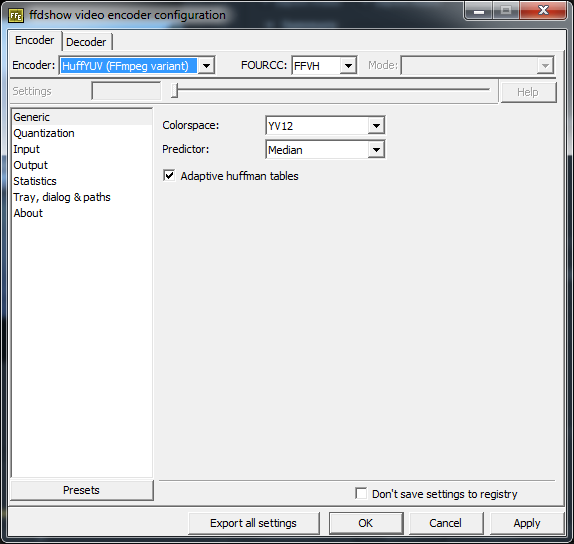Screen dimensions: 574x544
Task: Click Export all settings button
Action: (x=253, y=523)
